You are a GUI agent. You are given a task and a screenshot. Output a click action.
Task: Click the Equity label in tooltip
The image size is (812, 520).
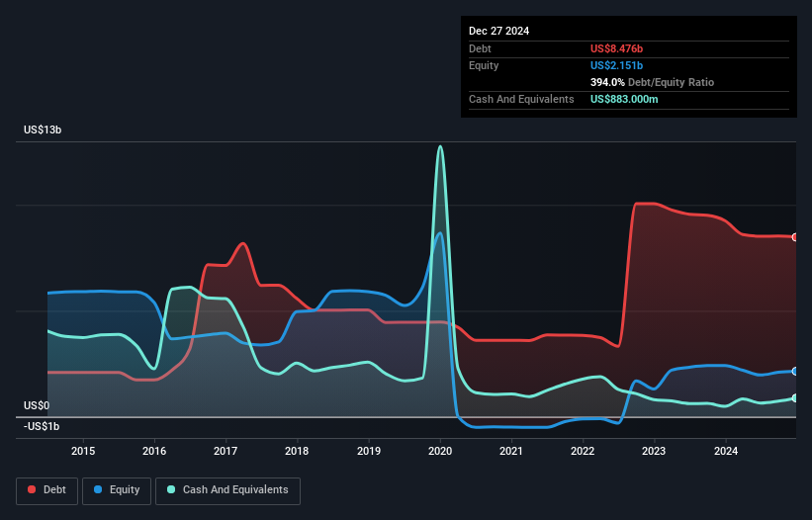coord(484,65)
